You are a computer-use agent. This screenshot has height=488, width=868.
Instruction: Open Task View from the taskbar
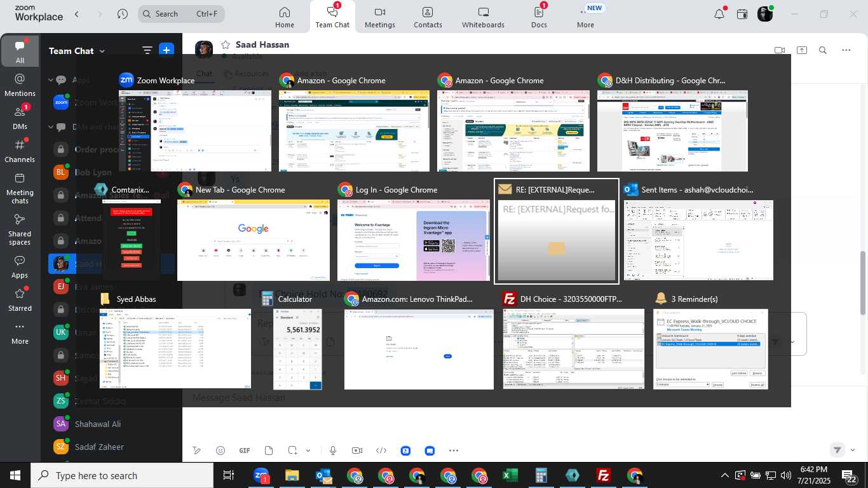(229, 475)
